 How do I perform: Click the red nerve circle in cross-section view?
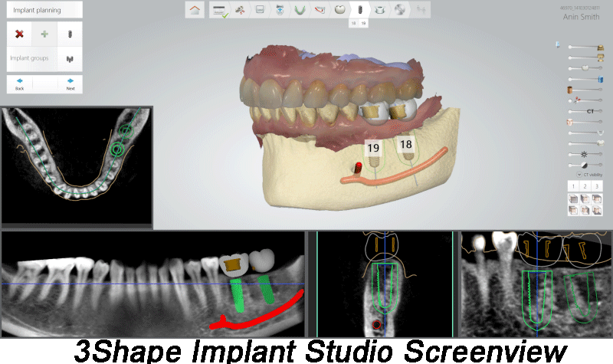pos(376,324)
